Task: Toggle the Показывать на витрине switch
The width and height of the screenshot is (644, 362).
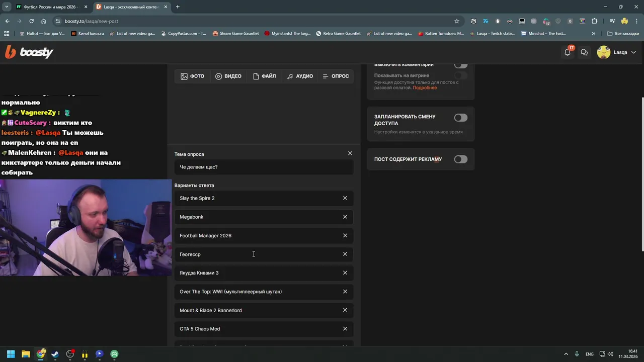Action: pos(461,75)
